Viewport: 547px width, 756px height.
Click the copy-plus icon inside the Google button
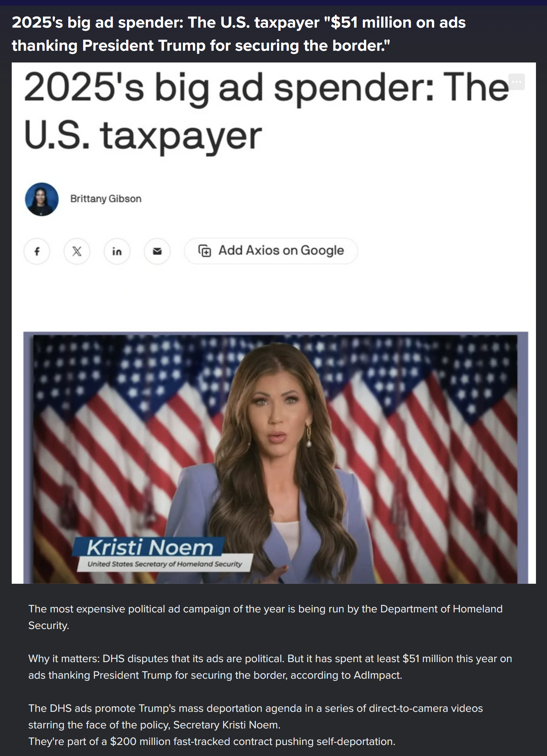pos(205,251)
